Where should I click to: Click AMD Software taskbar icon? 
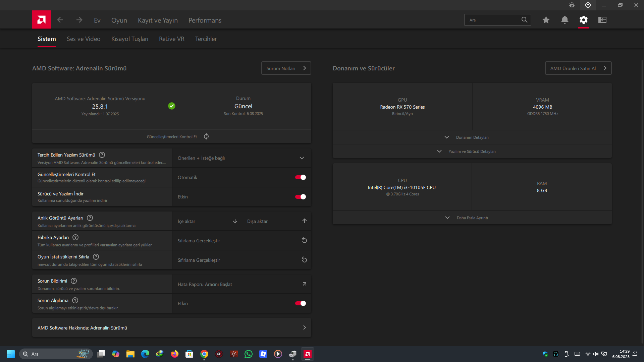pos(308,354)
